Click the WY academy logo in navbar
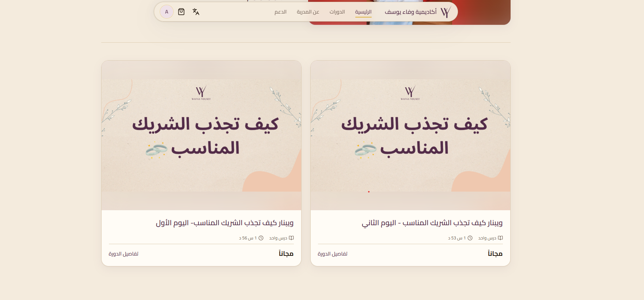 tap(446, 12)
